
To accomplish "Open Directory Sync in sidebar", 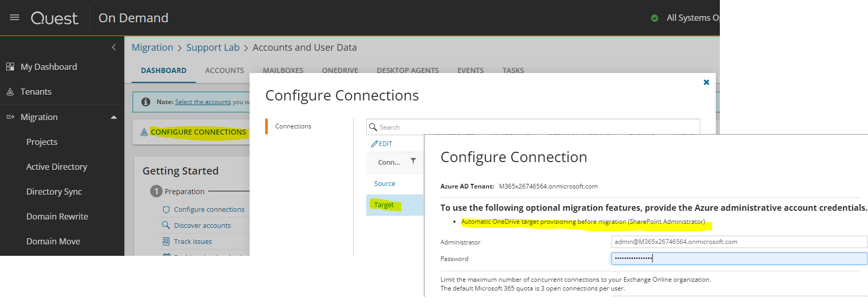I will click(x=54, y=192).
